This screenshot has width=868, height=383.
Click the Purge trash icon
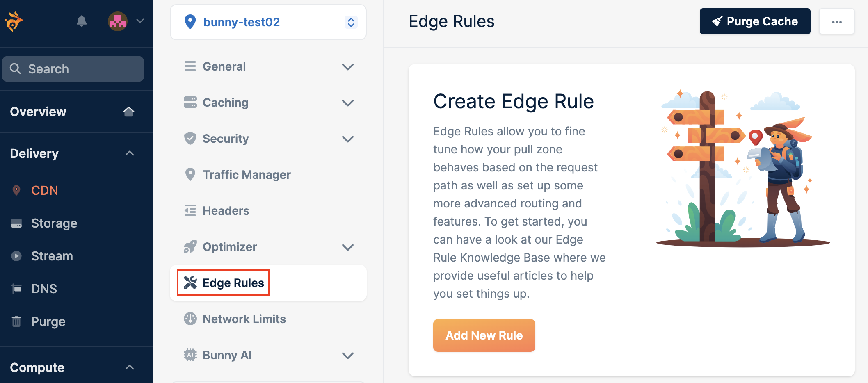[x=16, y=321]
